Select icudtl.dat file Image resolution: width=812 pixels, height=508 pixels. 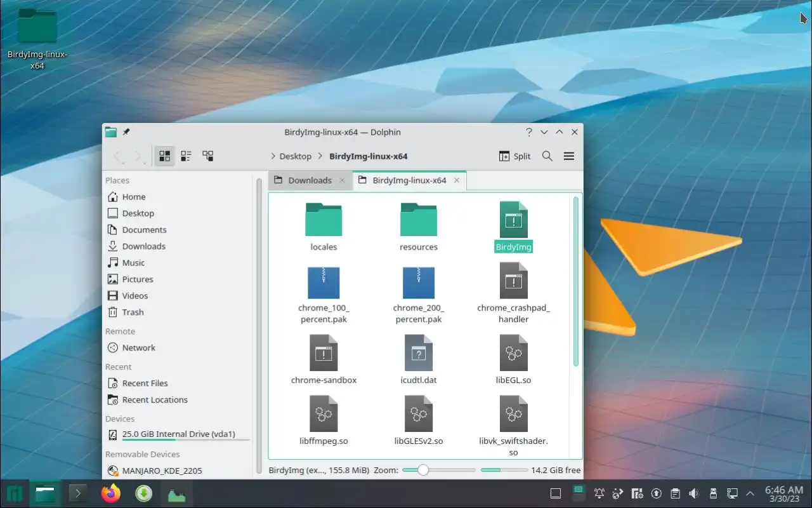click(x=419, y=360)
